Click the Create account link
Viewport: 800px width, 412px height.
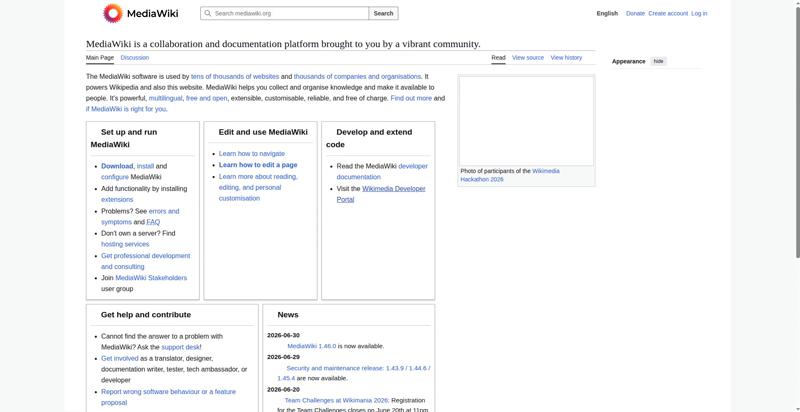pyautogui.click(x=668, y=14)
